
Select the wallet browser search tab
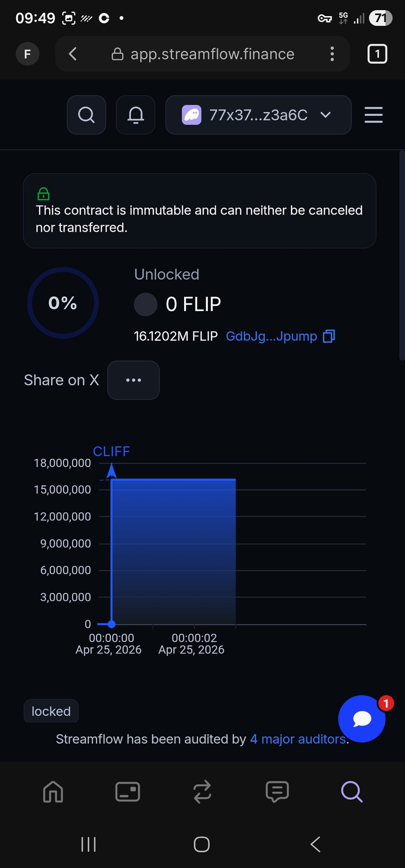pyautogui.click(x=352, y=792)
